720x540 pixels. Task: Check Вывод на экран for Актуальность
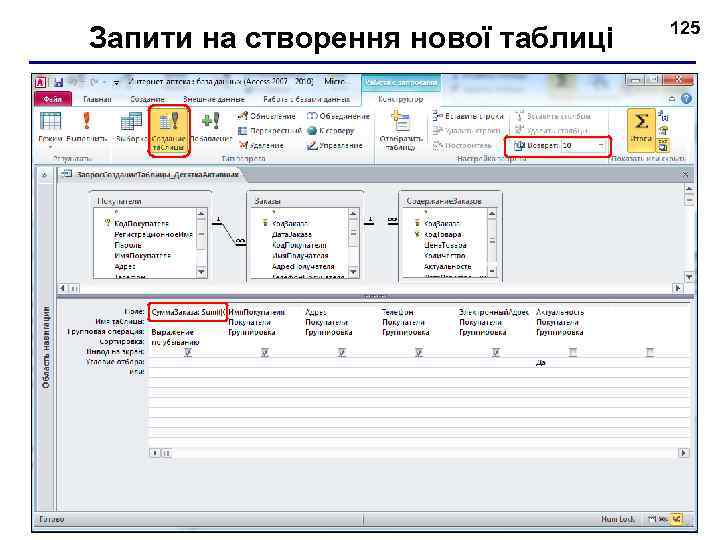click(573, 352)
